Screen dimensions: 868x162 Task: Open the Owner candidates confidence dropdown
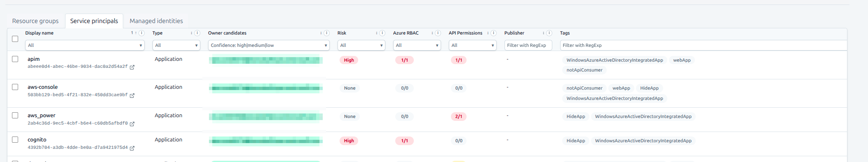tap(269, 45)
